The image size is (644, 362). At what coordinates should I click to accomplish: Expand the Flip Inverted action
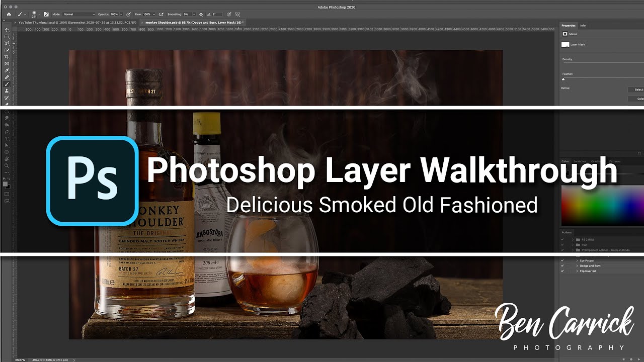tap(577, 271)
